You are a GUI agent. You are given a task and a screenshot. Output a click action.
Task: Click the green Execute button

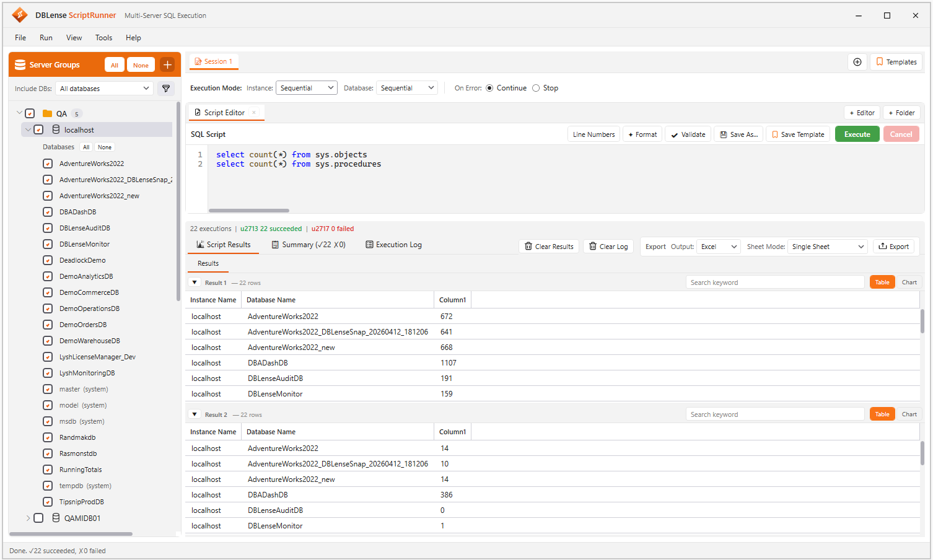click(857, 134)
